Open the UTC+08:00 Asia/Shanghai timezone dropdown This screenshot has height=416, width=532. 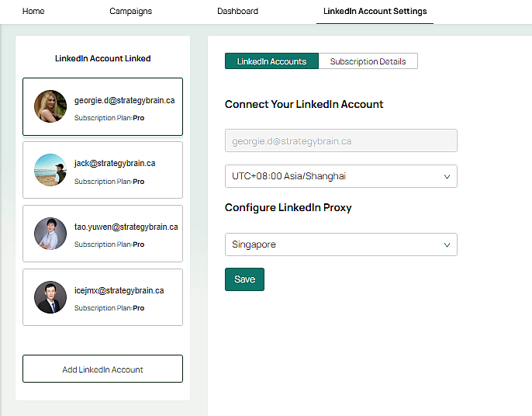[341, 176]
